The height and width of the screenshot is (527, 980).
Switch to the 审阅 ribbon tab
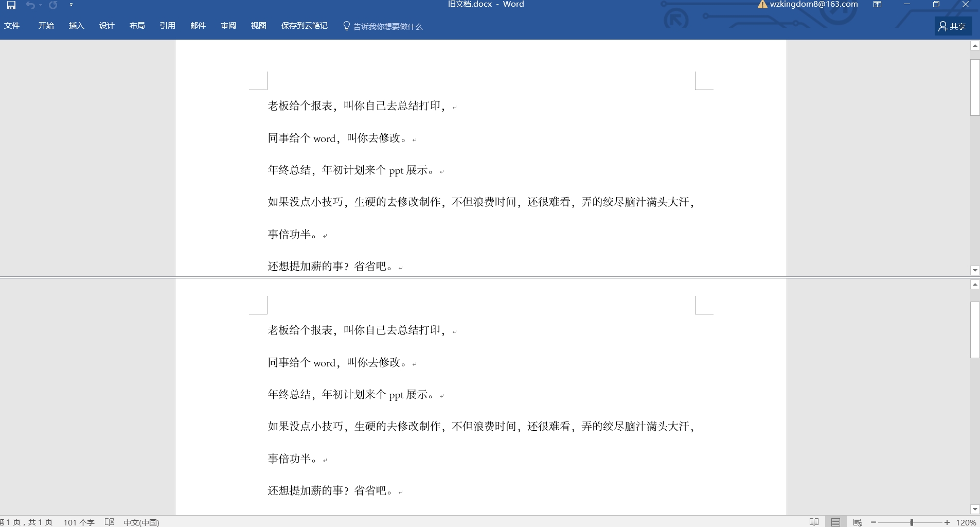228,25
